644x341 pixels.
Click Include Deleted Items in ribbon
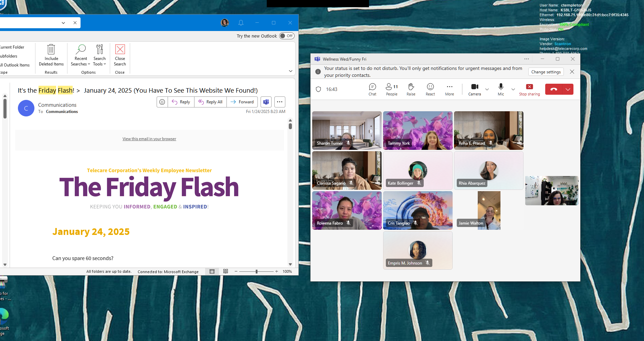[51, 55]
